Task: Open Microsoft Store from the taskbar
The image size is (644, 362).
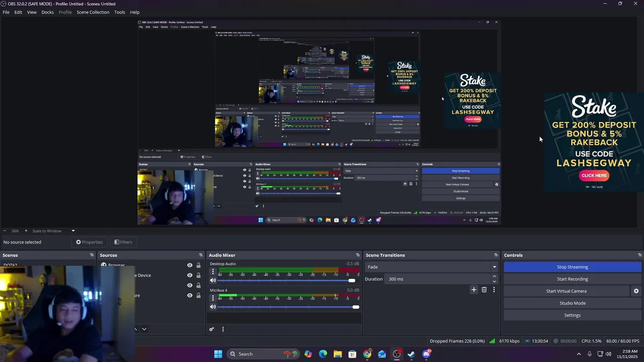Action: click(352, 354)
